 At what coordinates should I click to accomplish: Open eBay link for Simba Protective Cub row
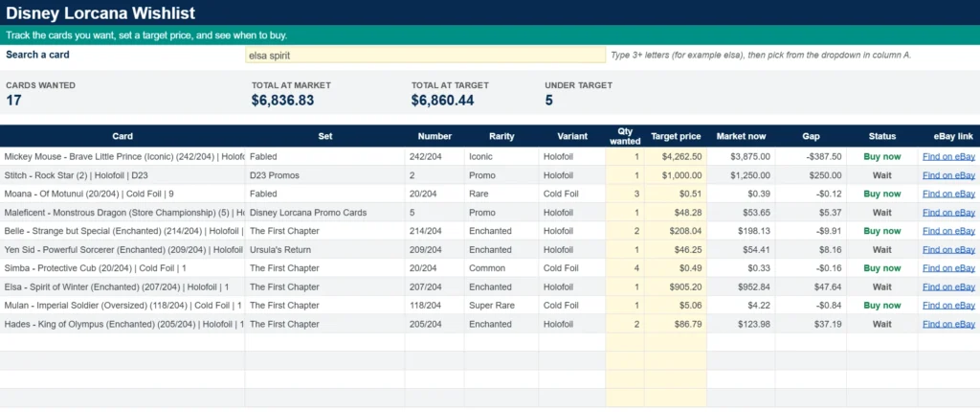tap(948, 268)
